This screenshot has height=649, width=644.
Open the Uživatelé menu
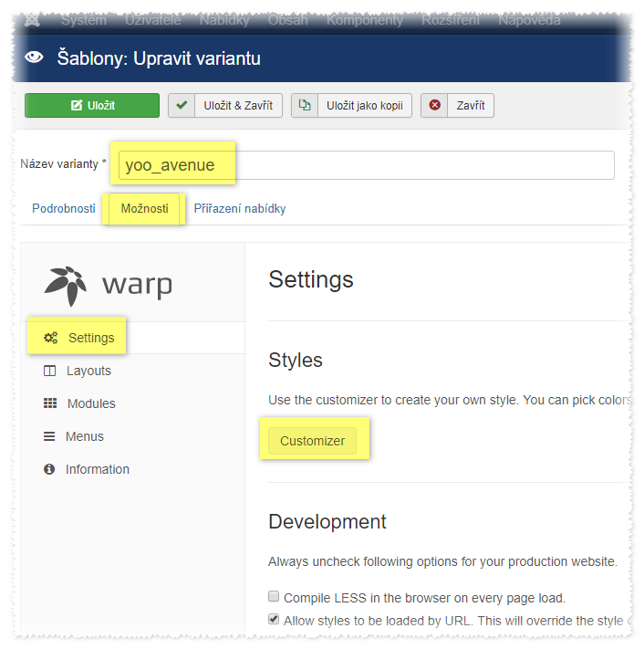(153, 20)
